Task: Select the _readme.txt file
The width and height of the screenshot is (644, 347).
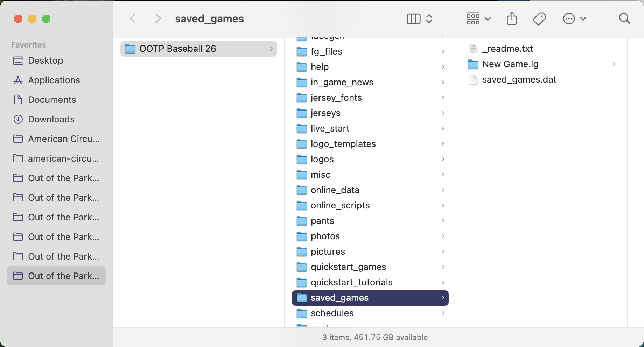Action: pyautogui.click(x=542, y=49)
